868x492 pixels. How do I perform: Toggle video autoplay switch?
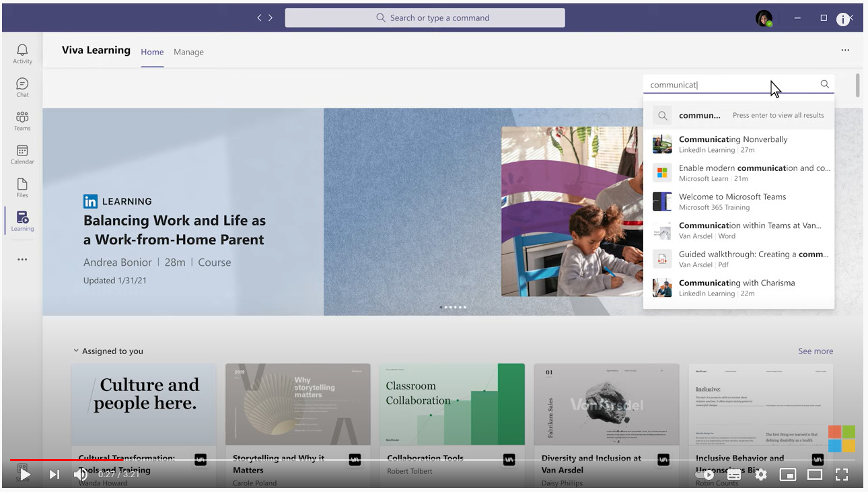(x=705, y=475)
